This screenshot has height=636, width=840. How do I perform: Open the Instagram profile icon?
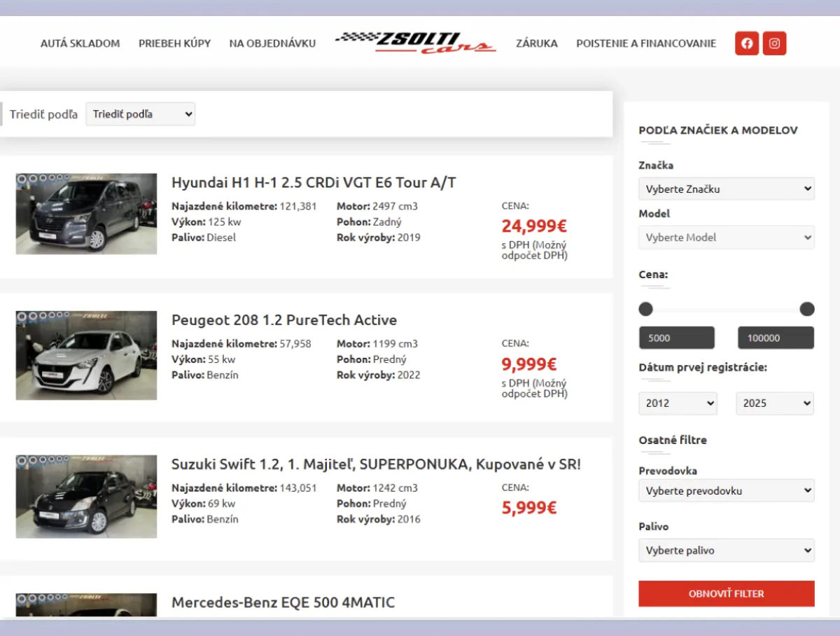point(774,43)
